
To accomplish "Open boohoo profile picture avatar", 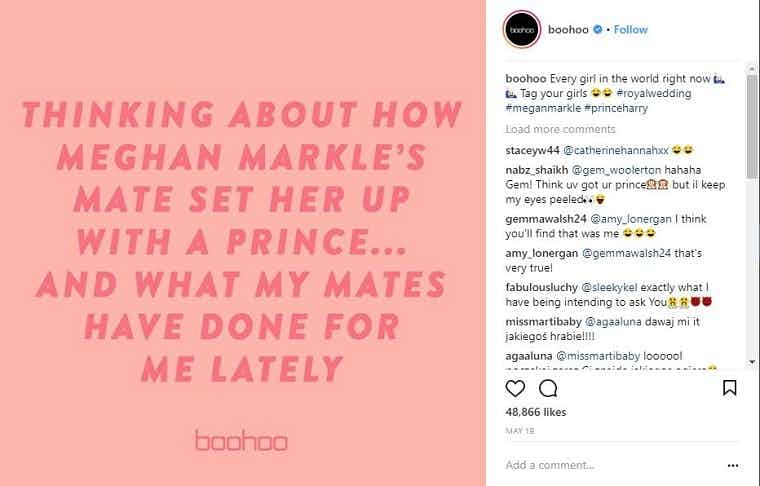I will pyautogui.click(x=521, y=30).
